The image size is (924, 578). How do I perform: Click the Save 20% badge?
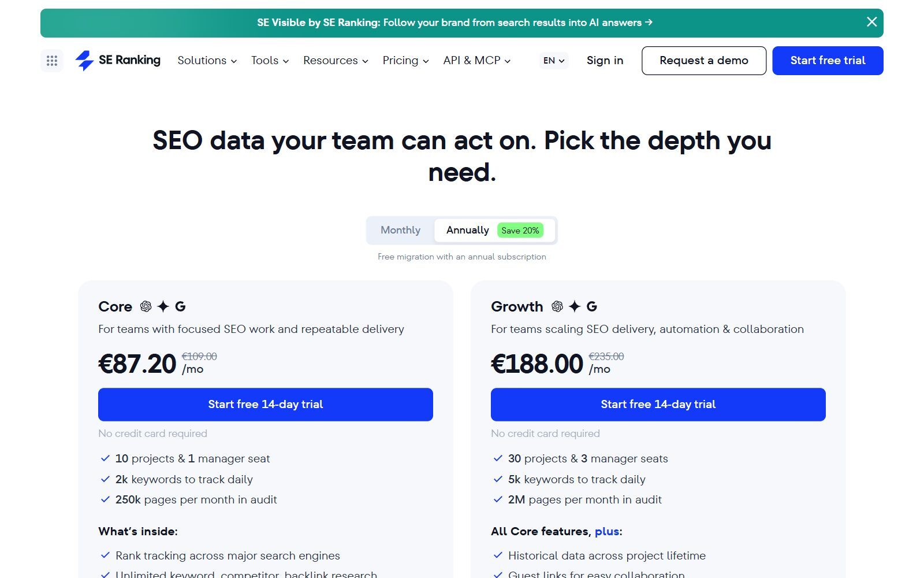pyautogui.click(x=520, y=231)
